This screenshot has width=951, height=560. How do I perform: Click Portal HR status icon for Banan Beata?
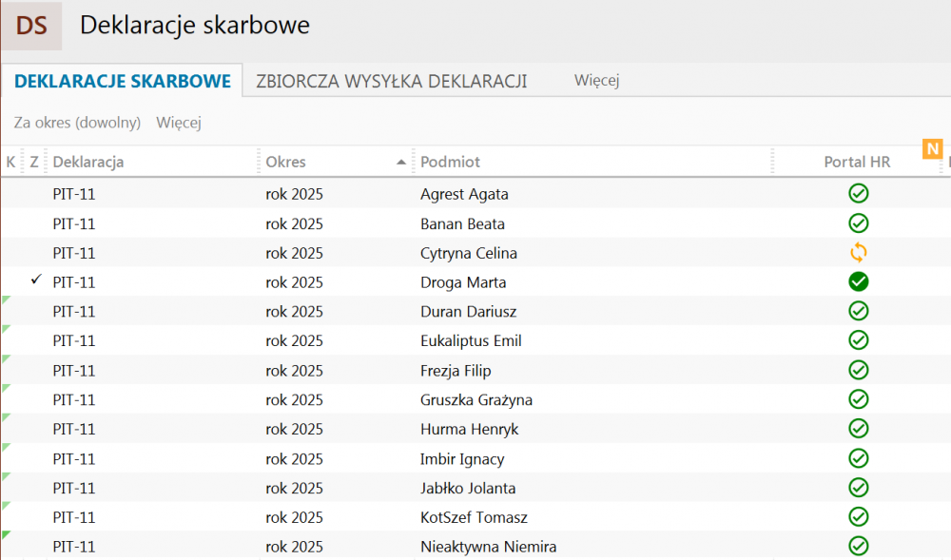pos(858,223)
